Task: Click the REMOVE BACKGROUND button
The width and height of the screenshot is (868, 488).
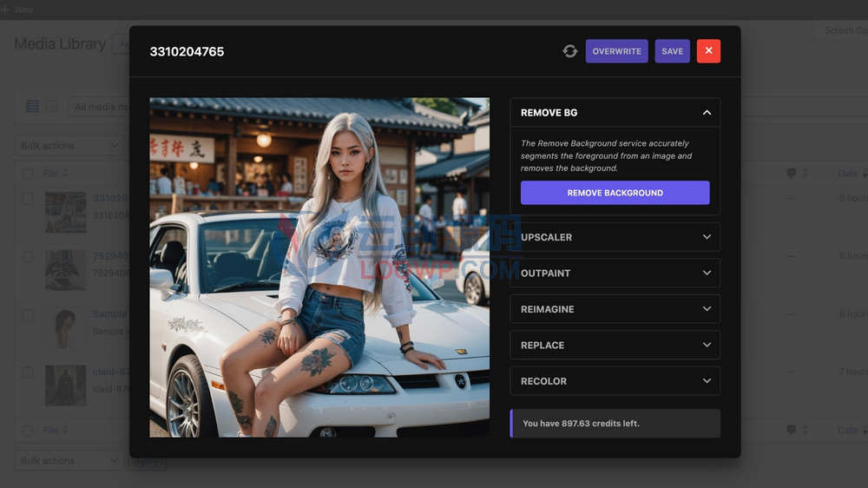Action: [x=615, y=193]
